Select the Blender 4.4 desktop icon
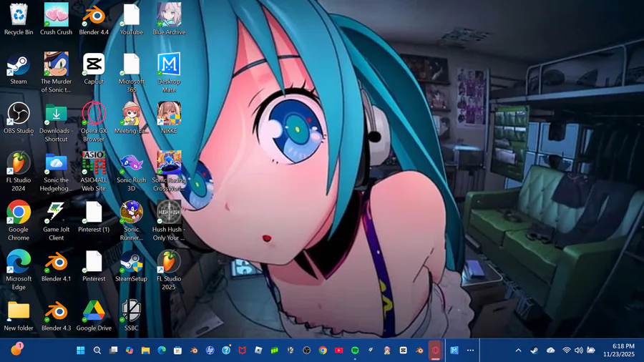Viewport: 644px width, 362px height. [x=94, y=19]
